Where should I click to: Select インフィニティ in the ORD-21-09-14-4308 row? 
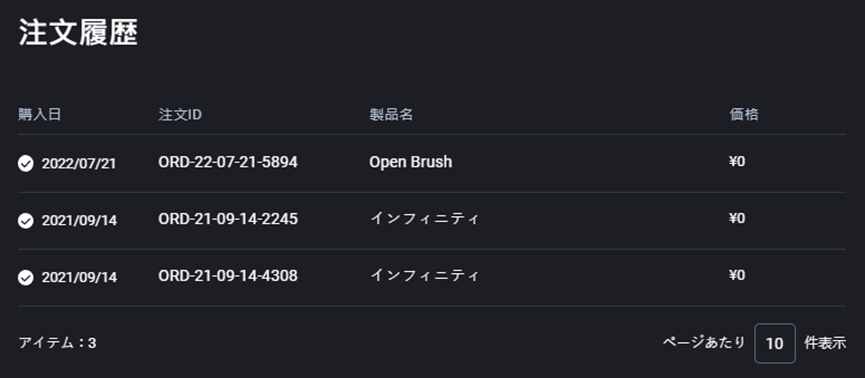(x=424, y=275)
